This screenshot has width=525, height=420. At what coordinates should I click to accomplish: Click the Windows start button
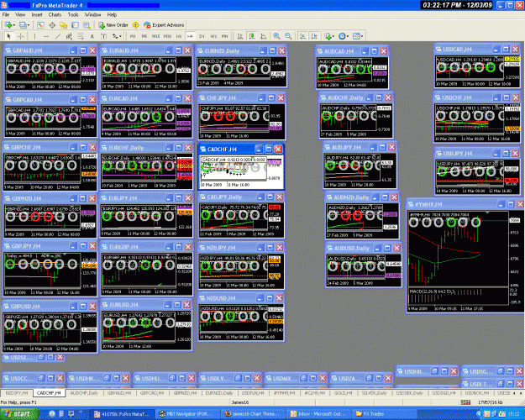[19, 414]
